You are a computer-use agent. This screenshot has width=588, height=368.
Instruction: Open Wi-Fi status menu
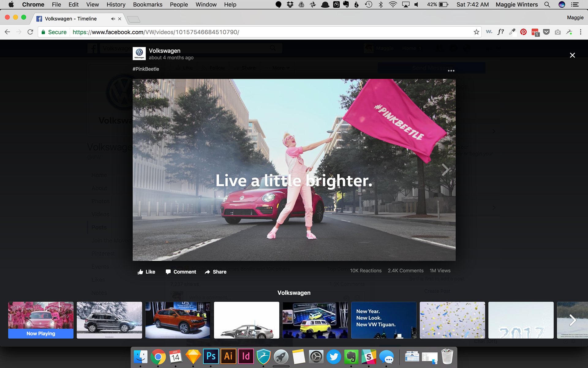(x=393, y=5)
